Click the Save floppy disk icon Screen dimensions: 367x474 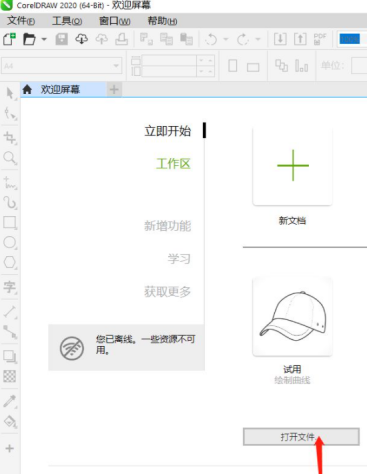[x=62, y=39]
